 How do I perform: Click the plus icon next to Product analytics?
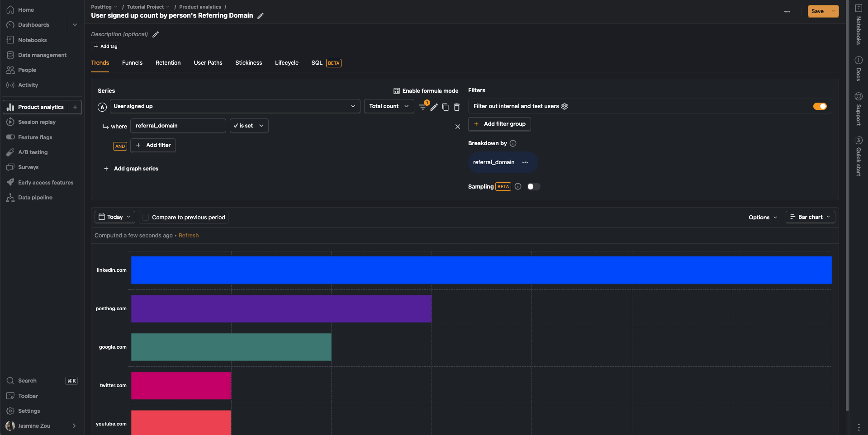[x=75, y=107]
